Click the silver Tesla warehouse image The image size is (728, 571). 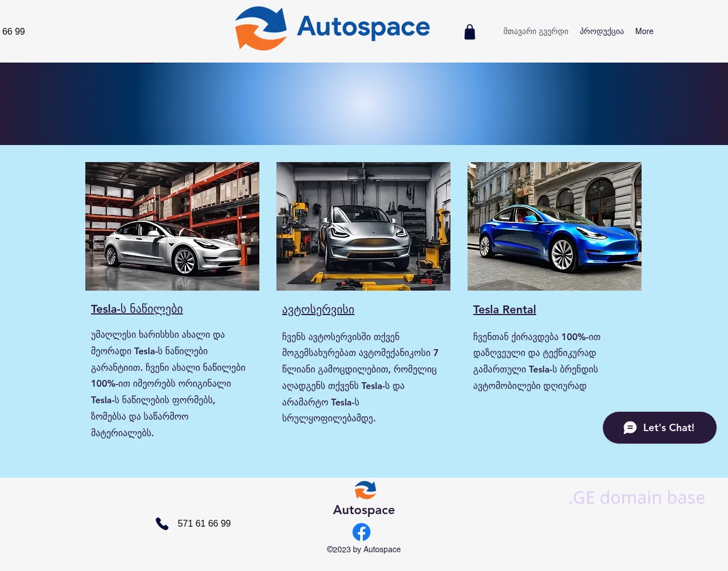pyautogui.click(x=172, y=226)
